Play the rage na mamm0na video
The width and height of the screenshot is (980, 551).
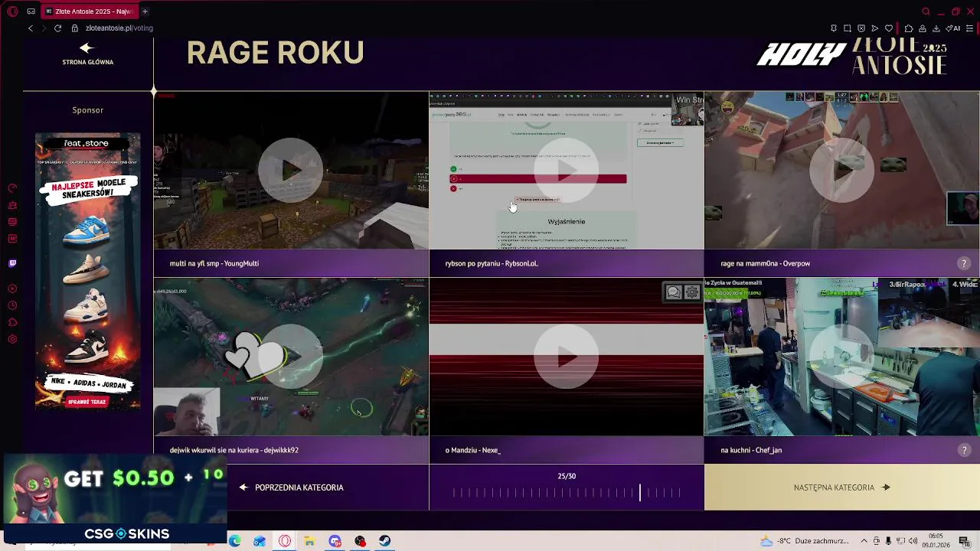[x=842, y=171]
